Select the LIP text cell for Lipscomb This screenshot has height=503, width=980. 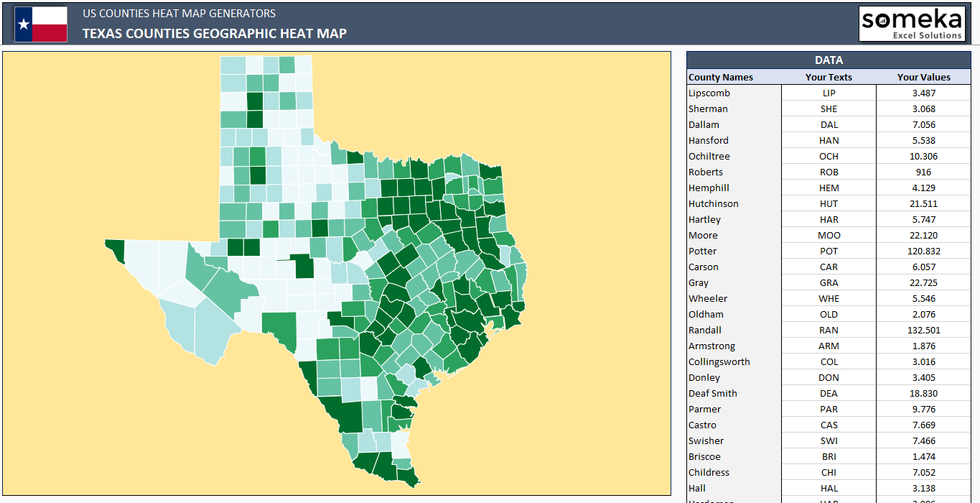829,93
